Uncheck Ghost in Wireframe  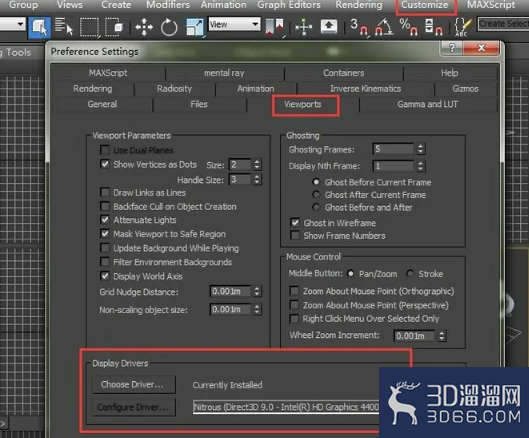(295, 223)
